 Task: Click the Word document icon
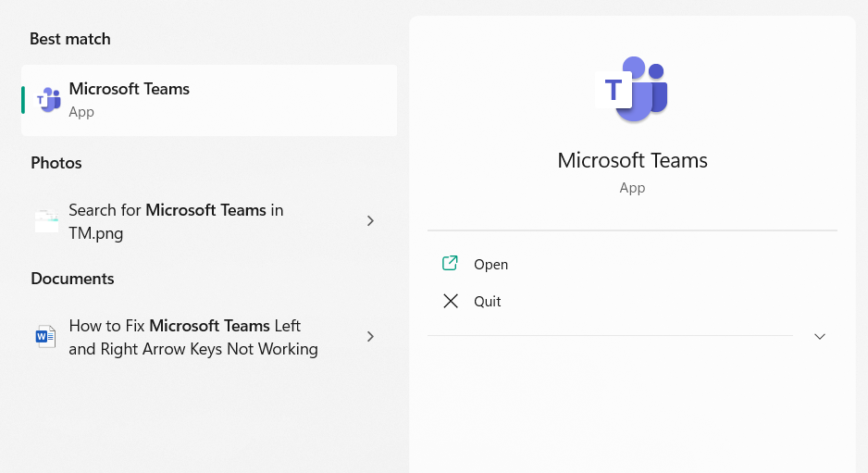[46, 337]
